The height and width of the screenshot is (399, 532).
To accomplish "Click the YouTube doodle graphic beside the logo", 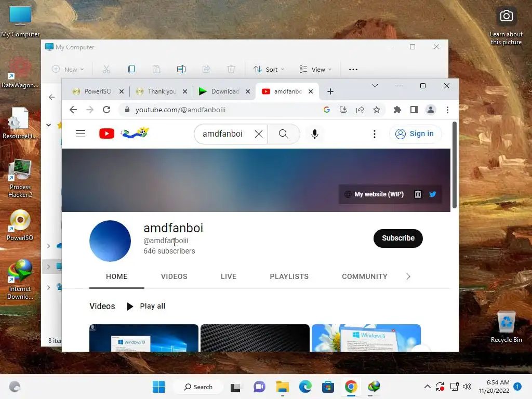I will pyautogui.click(x=135, y=133).
